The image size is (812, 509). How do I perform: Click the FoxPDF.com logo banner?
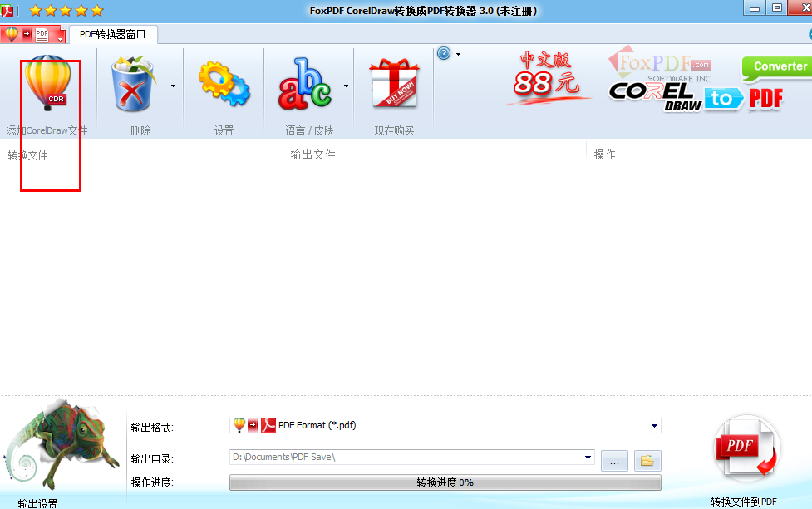coord(659,64)
